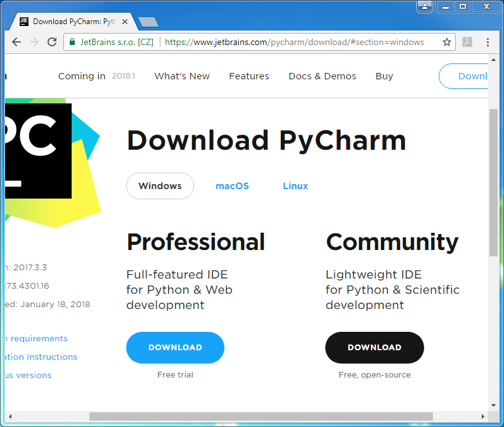Click the outlined Download button in header

[x=463, y=76]
